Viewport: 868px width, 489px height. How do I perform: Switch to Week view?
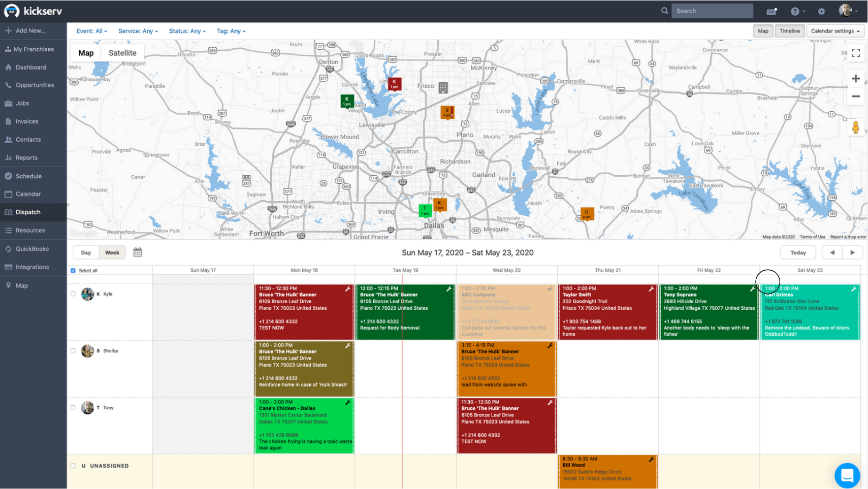click(x=112, y=252)
